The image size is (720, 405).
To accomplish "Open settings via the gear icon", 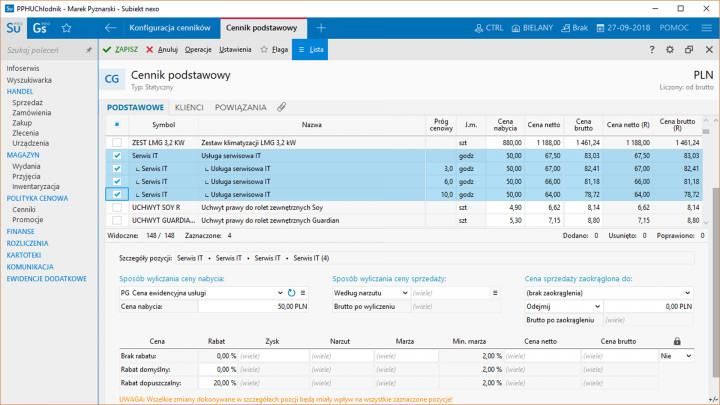I will 671,48.
